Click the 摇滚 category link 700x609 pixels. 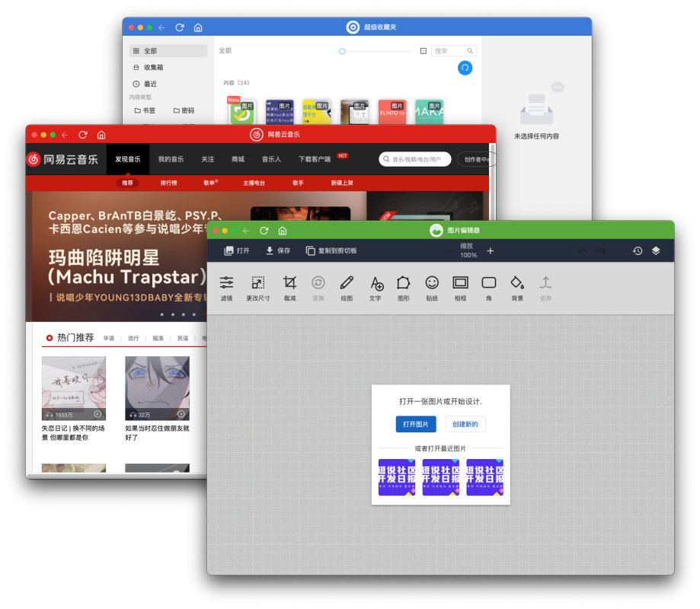tap(158, 339)
